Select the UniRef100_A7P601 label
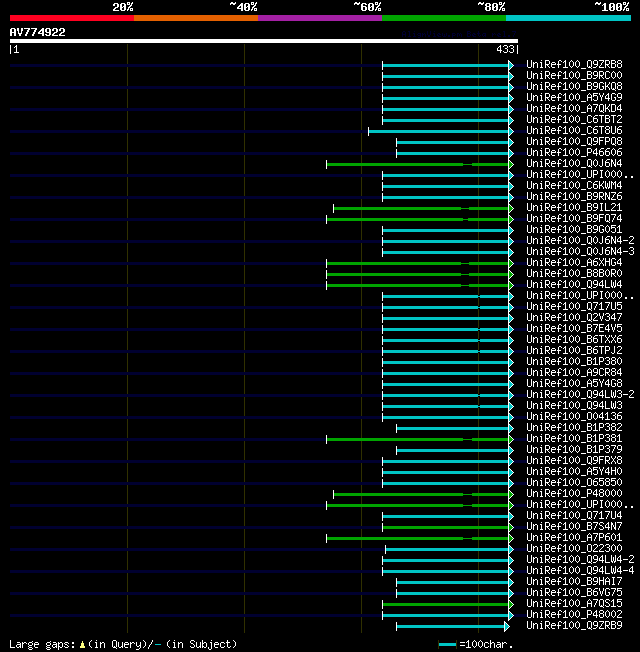The width and height of the screenshot is (640, 652). tap(574, 538)
